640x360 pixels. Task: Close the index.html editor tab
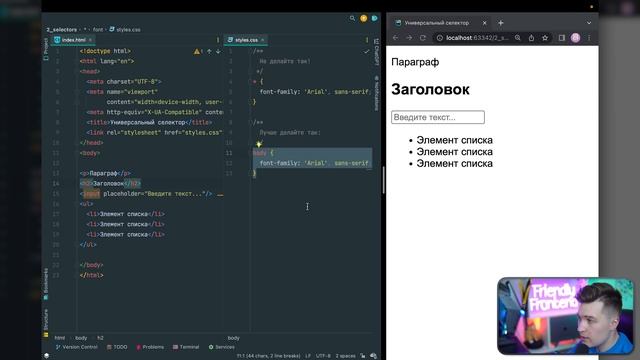point(90,40)
